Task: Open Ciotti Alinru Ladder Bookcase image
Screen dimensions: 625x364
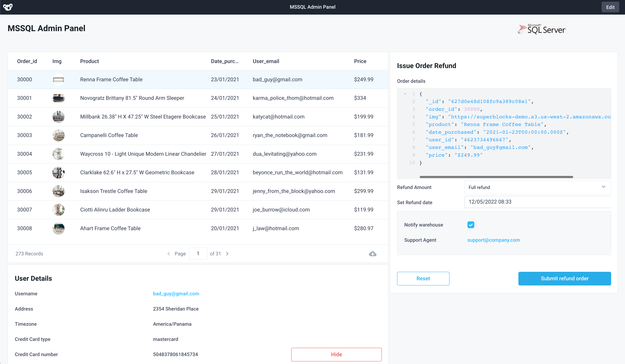Action: click(59, 210)
